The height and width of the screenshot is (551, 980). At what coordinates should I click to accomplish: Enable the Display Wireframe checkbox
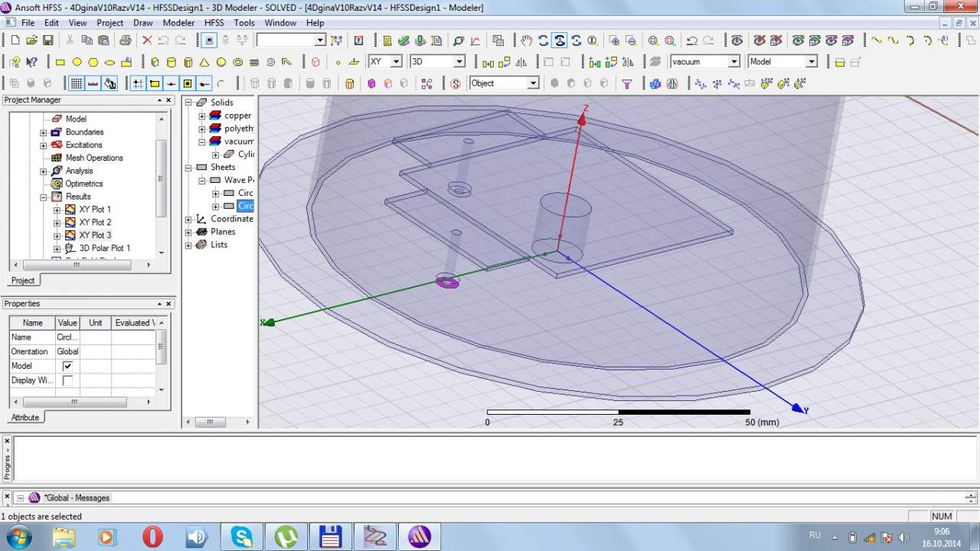(67, 380)
